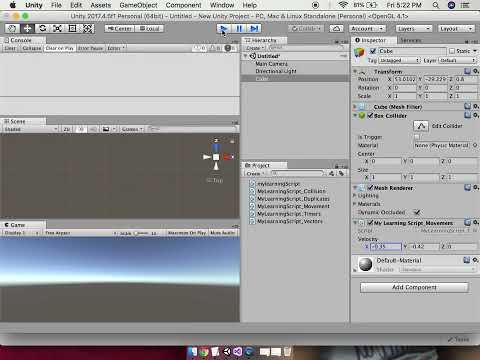Open Mesh Renderer settings gear
The height and width of the screenshot is (360, 480).
tap(476, 188)
